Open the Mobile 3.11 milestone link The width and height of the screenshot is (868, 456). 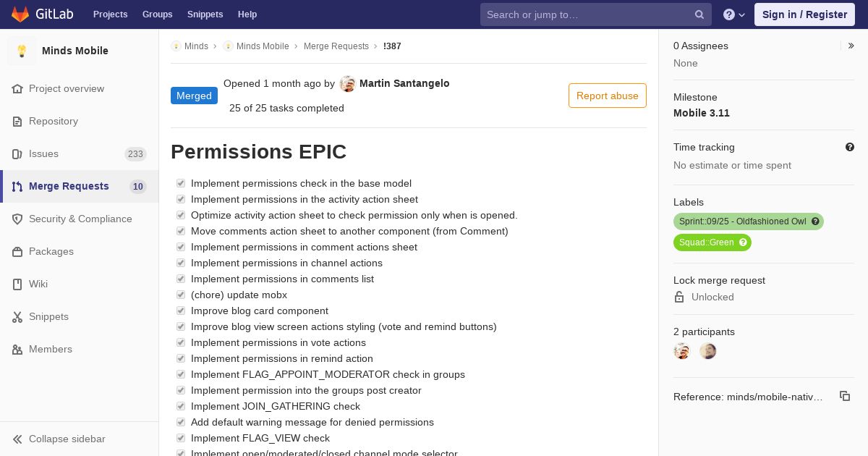point(702,113)
